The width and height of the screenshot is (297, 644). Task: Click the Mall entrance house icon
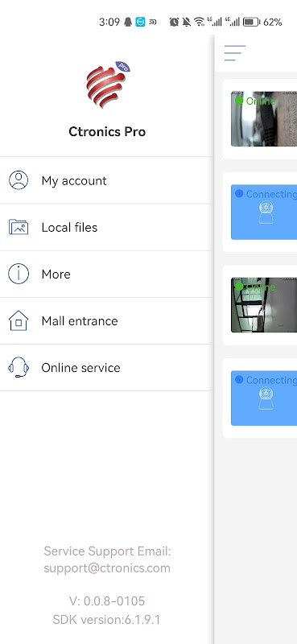pos(19,320)
